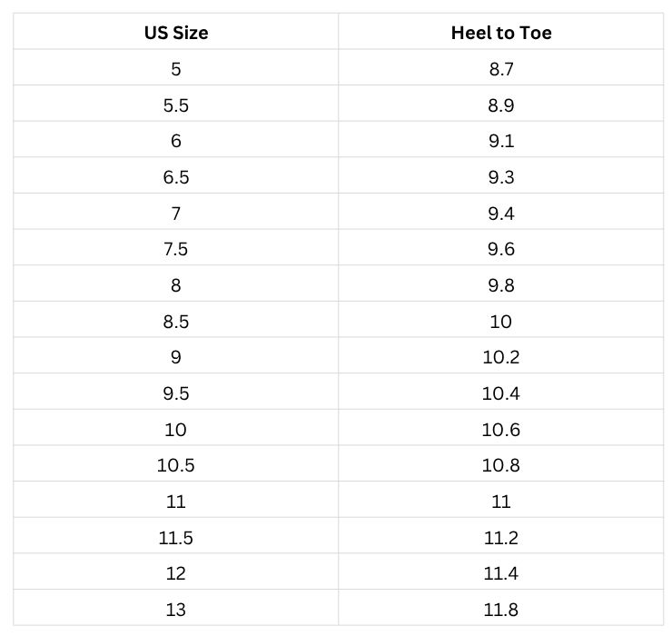Select the 8.7 heel to toe cell
Viewport: 672px width, 636px height.
501,69
